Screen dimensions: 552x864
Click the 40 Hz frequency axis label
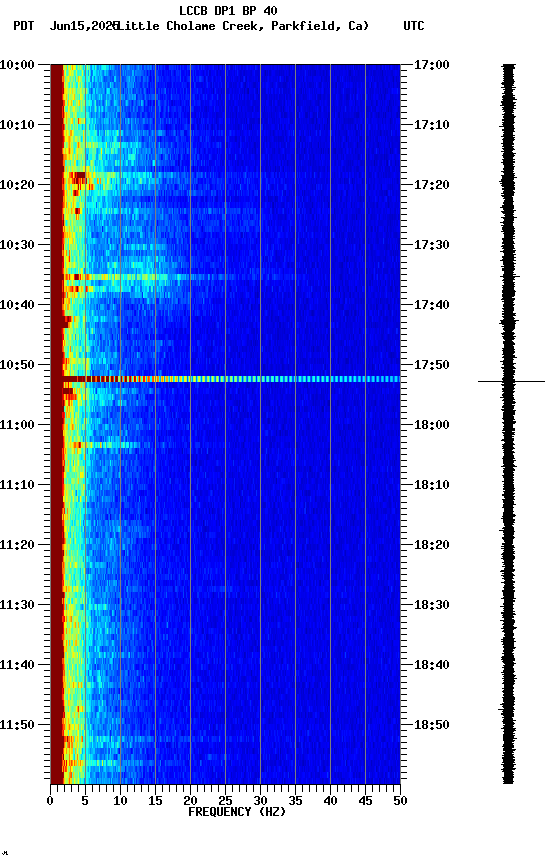(330, 801)
